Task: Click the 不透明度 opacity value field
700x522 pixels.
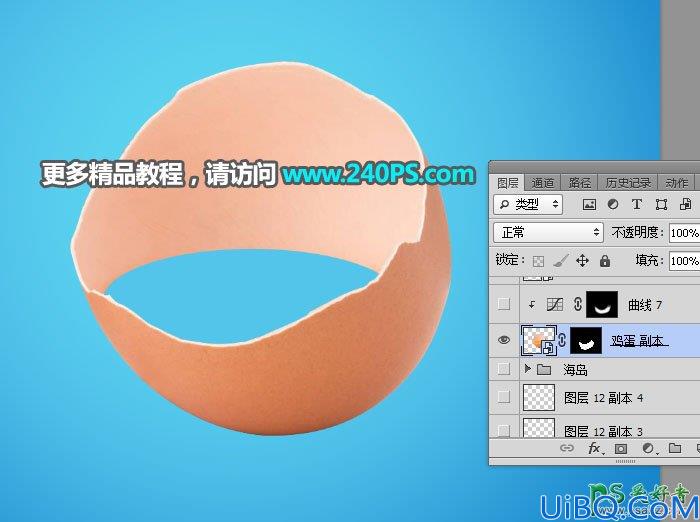Action: (x=684, y=233)
